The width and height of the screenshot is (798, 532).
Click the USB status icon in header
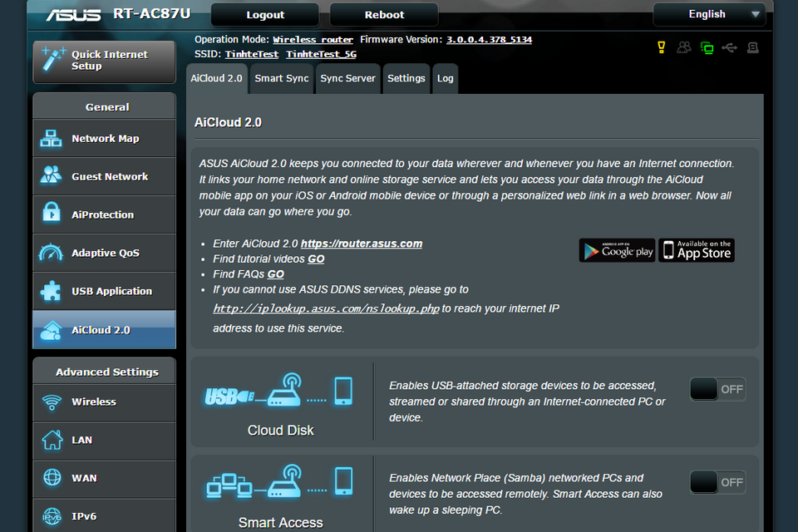729,48
